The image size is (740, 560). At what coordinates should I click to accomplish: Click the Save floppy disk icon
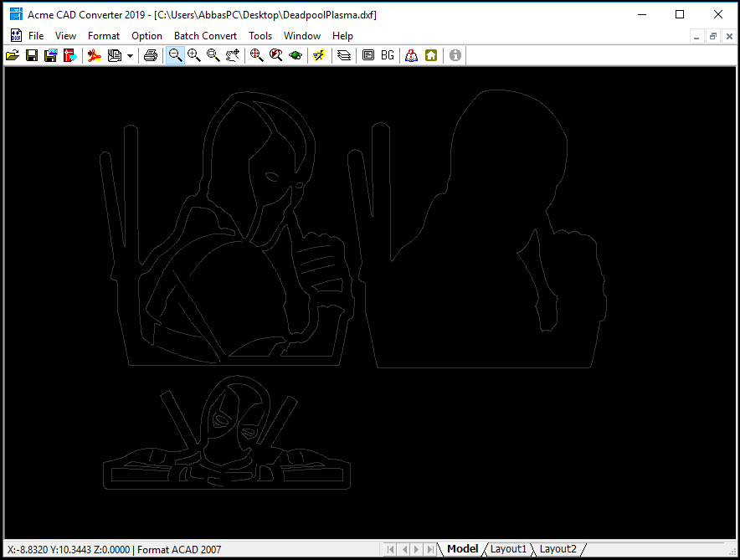[32, 56]
